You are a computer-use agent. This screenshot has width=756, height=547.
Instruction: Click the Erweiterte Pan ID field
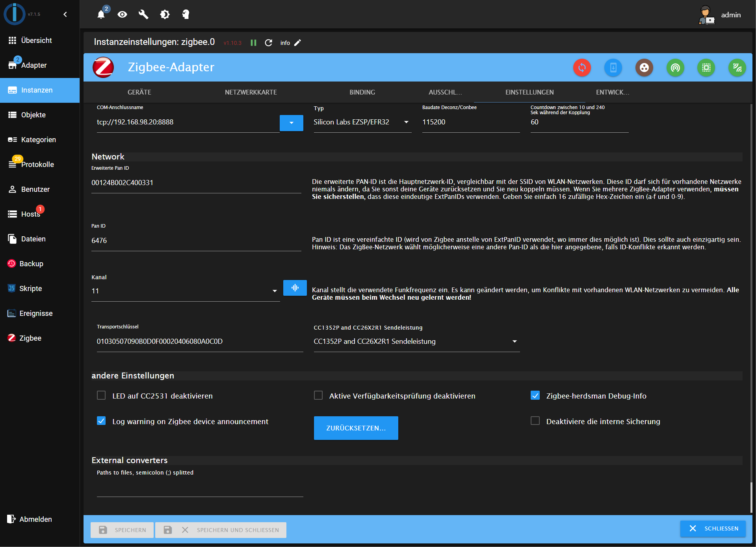click(196, 183)
